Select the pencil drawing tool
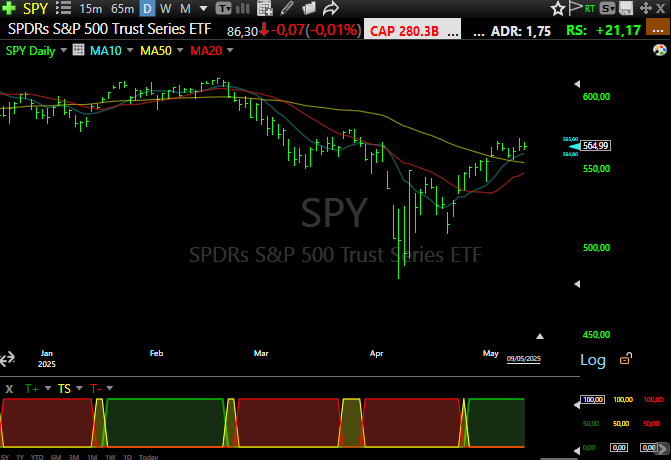The height and width of the screenshot is (460, 671). [287, 8]
